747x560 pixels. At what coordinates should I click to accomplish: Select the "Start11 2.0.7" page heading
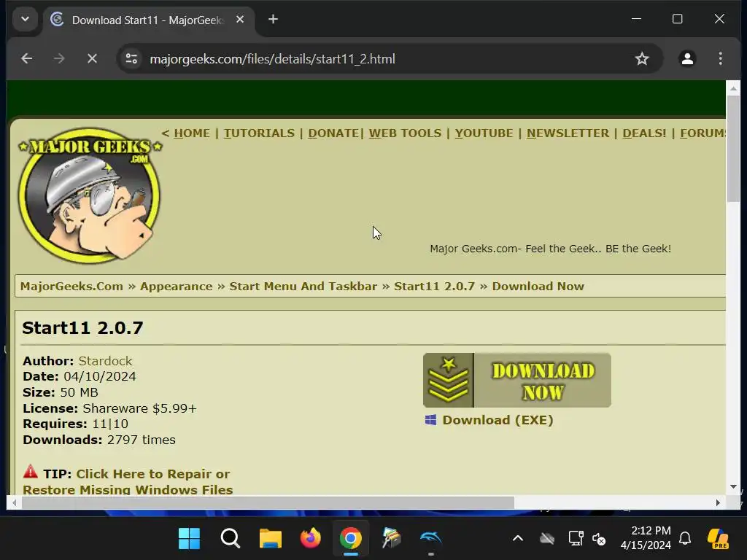(82, 327)
